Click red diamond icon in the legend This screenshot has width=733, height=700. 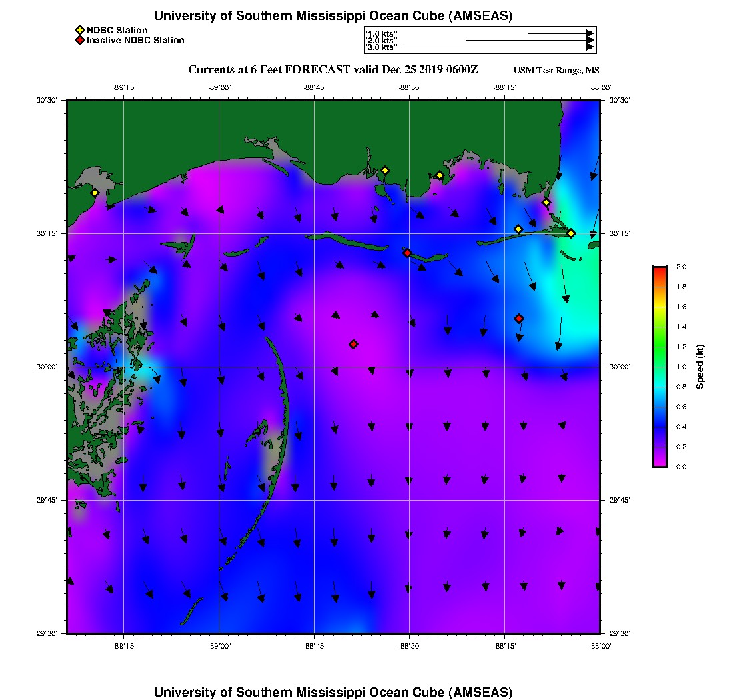pos(79,41)
